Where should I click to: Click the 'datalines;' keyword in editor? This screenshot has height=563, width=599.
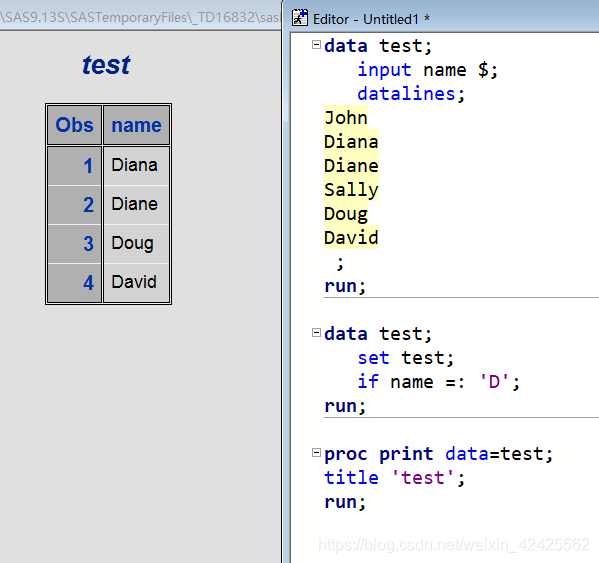point(411,94)
